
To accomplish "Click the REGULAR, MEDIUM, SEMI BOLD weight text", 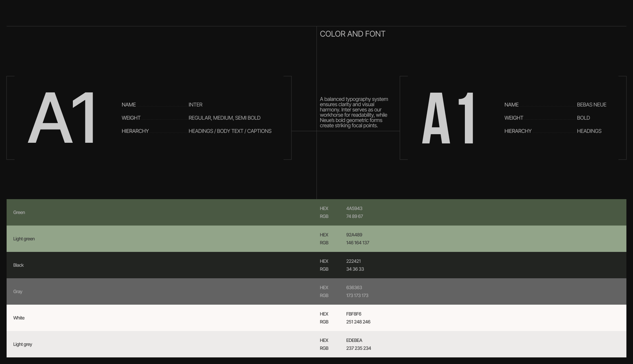I will point(225,118).
